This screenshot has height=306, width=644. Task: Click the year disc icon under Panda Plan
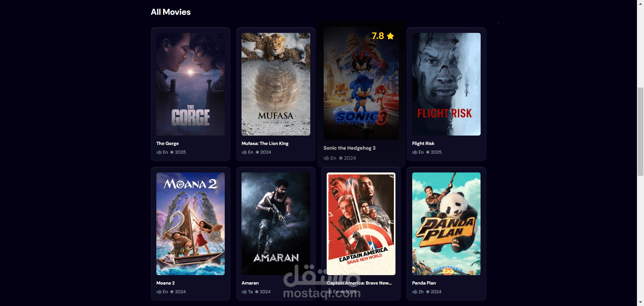(428, 292)
